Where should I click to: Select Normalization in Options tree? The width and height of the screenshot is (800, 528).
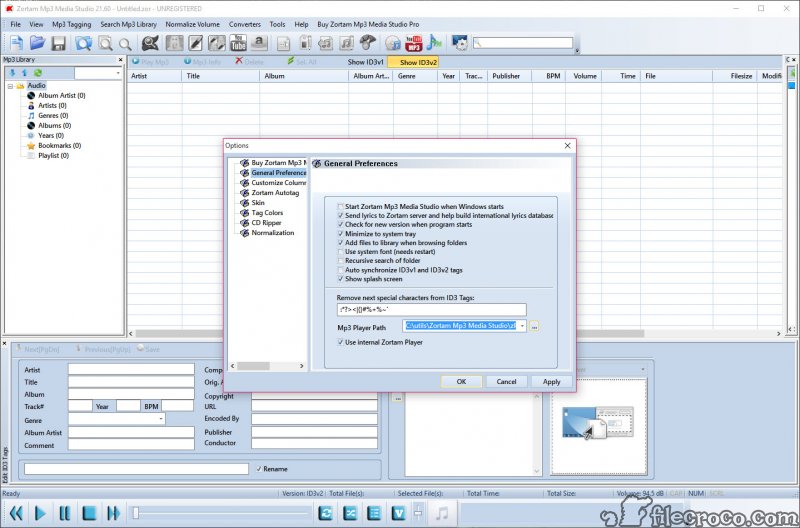(x=272, y=233)
